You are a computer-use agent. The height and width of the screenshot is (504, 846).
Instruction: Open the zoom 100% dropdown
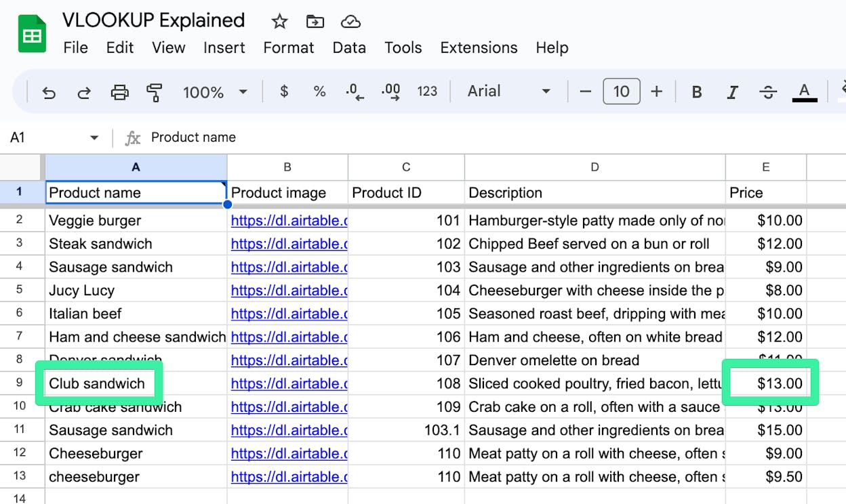[x=215, y=91]
